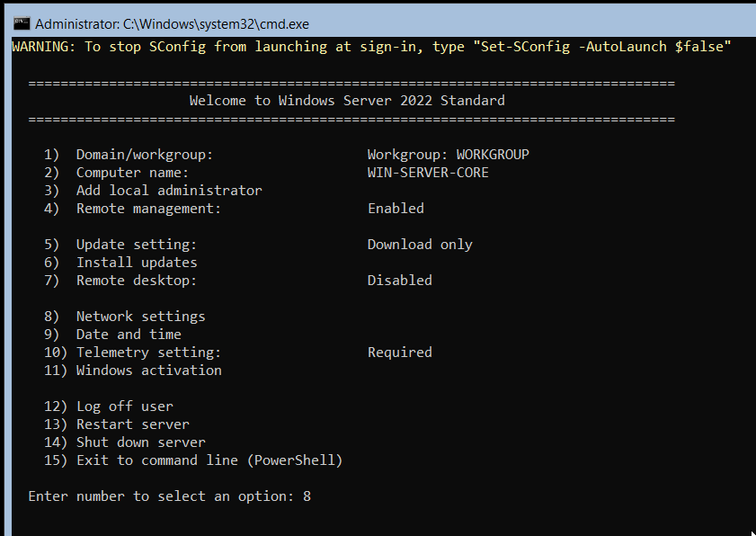This screenshot has height=536, width=756.
Task: Select the 'Log off user' option line
Action: pyautogui.click(x=109, y=406)
